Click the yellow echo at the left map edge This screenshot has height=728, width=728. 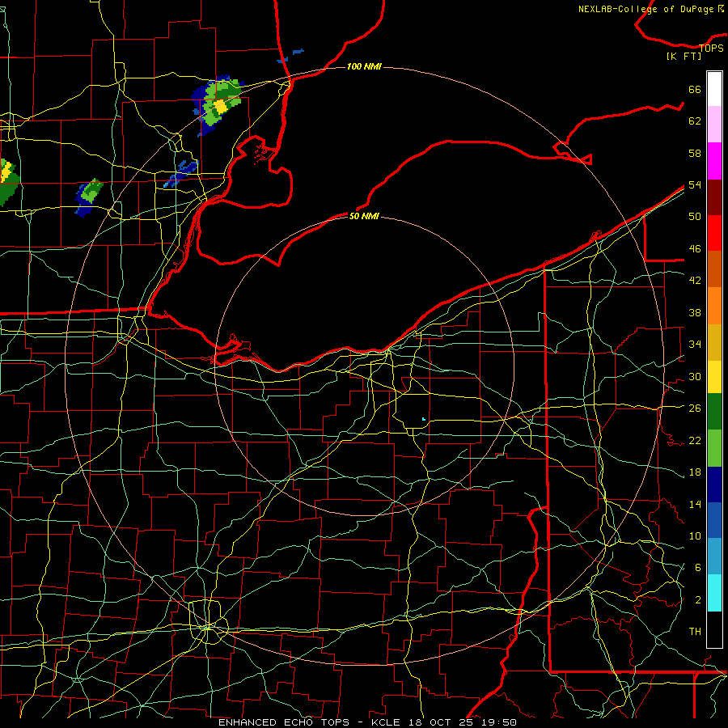click(6, 171)
